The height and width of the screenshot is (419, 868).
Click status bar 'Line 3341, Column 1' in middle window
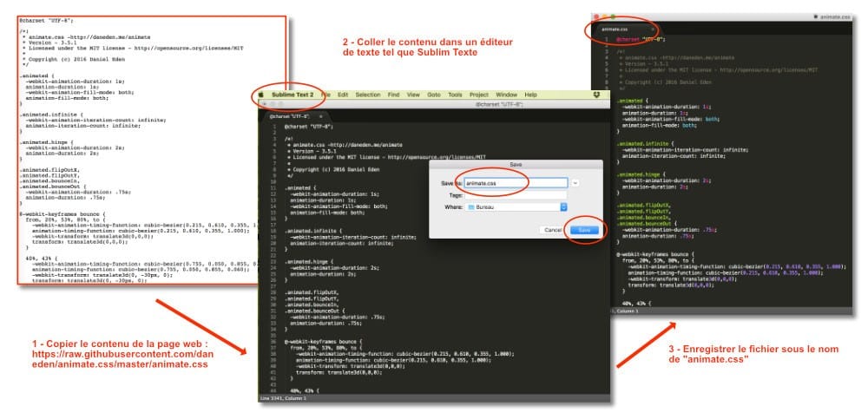pos(283,398)
